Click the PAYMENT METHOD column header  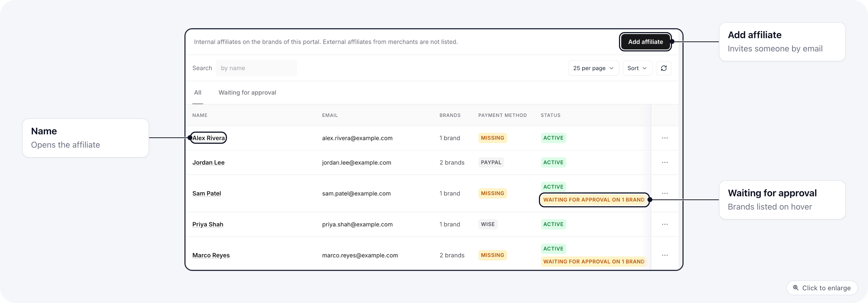pos(502,115)
